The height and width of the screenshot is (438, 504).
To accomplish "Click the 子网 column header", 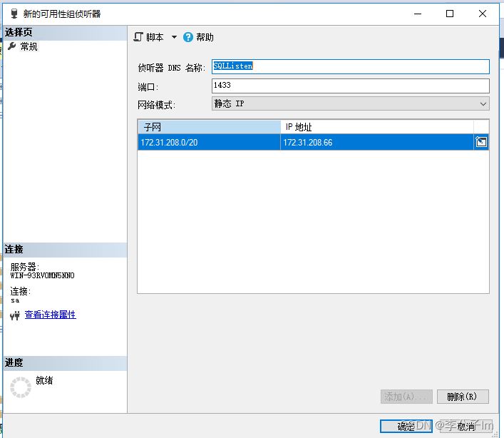I will click(210, 127).
